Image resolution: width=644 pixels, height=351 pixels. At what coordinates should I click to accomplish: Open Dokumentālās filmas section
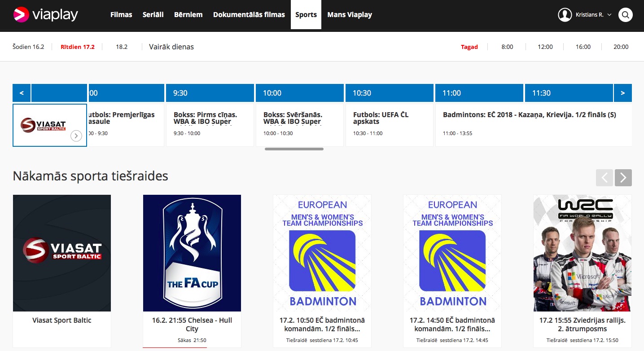249,15
